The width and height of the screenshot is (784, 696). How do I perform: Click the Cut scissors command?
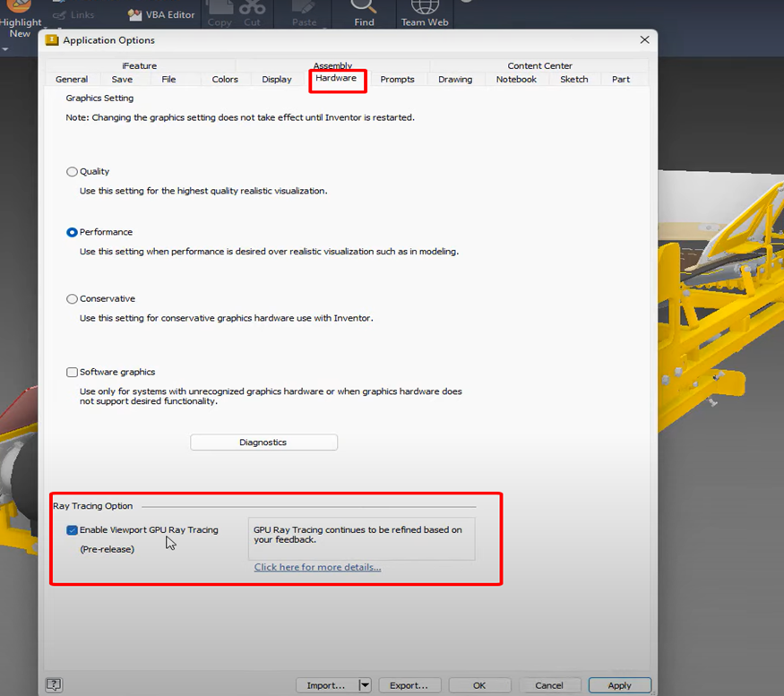[252, 13]
